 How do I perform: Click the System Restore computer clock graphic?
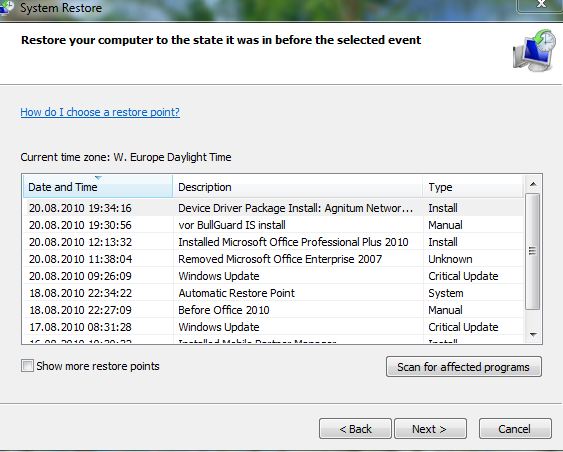(534, 50)
